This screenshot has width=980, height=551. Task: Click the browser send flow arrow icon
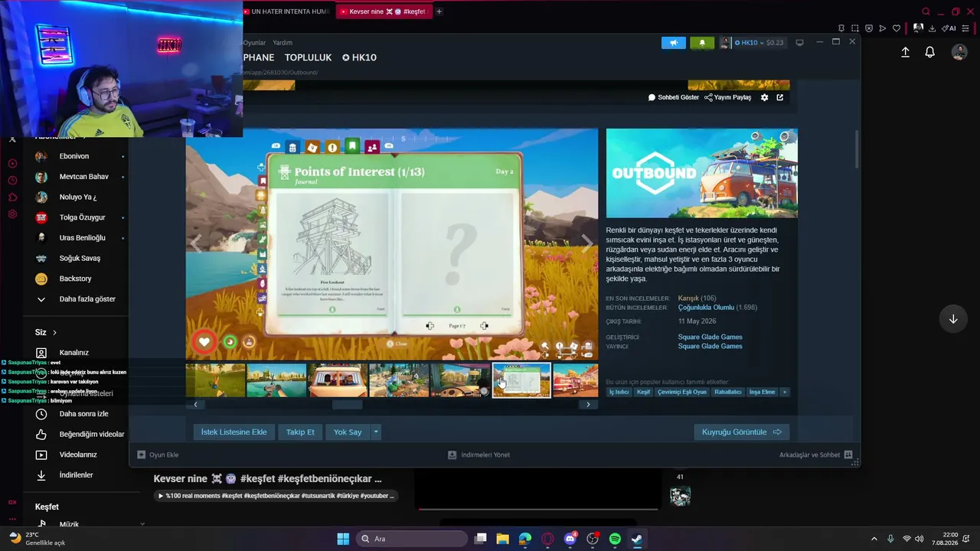point(883,28)
